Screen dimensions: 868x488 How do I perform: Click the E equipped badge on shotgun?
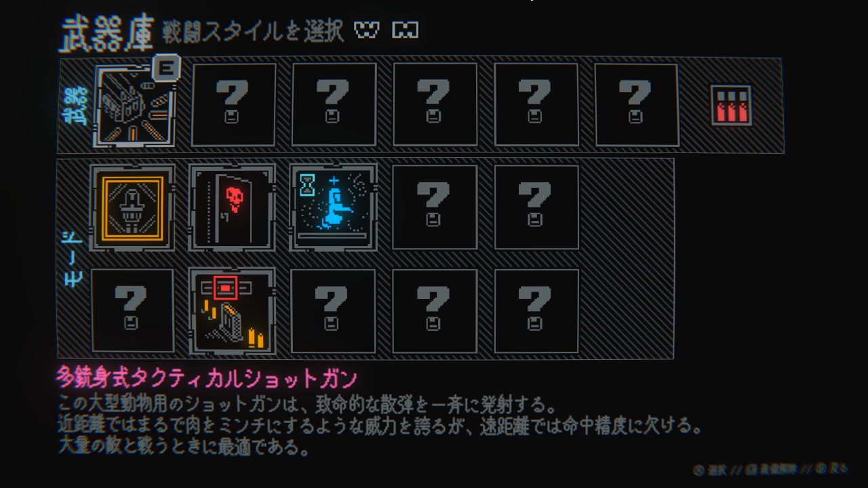click(167, 66)
